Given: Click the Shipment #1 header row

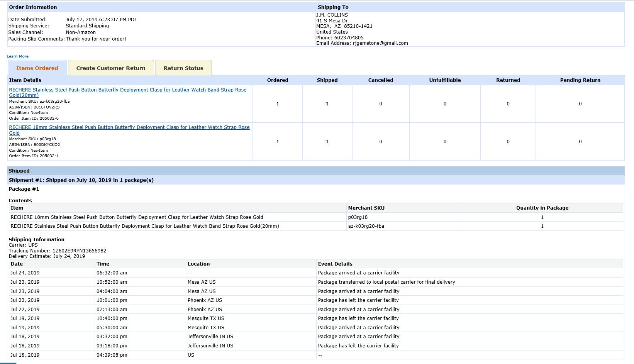Looking at the screenshot, I should (x=81, y=180).
